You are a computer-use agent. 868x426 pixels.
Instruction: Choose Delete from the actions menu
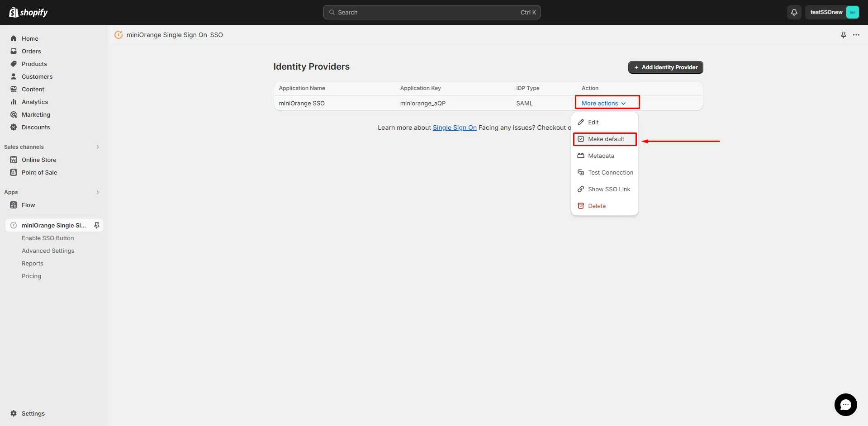tap(605, 206)
